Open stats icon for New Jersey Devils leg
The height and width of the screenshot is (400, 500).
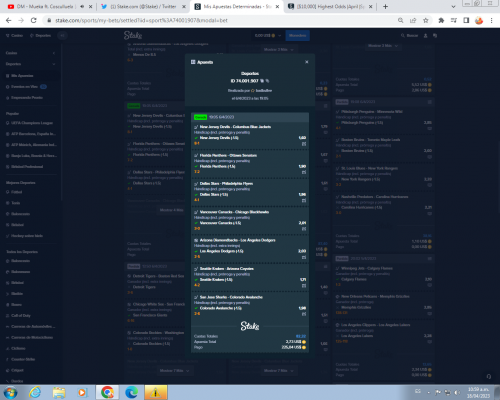point(304,144)
